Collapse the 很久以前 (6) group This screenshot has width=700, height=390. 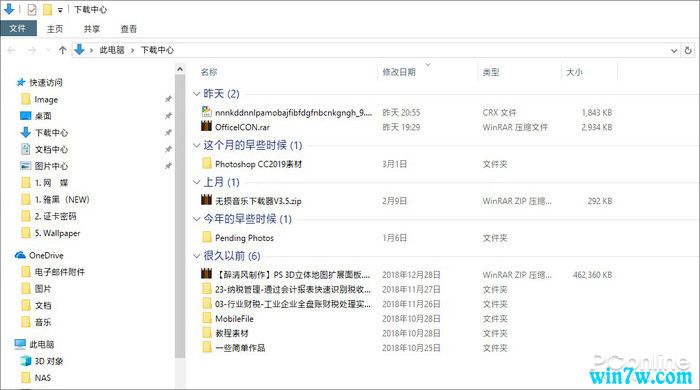(196, 256)
